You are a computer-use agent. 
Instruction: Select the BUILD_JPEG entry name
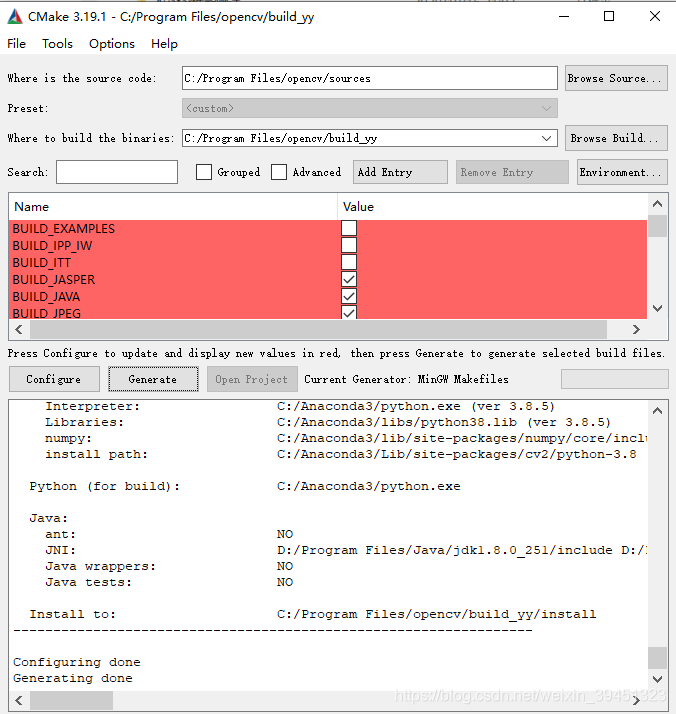click(47, 313)
